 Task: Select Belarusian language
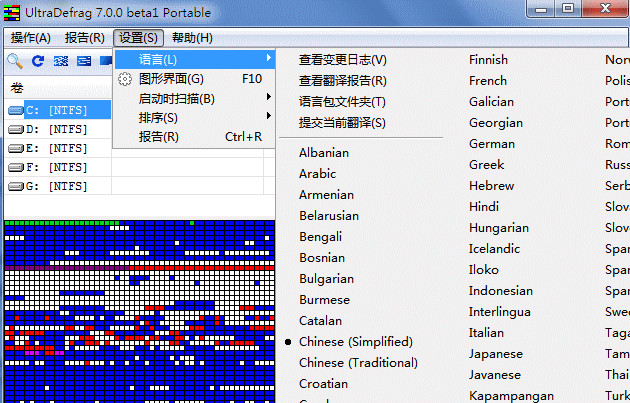point(329,216)
